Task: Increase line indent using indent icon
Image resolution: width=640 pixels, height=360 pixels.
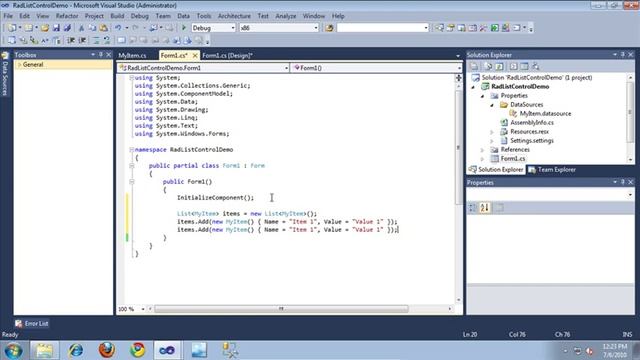Action: pos(82,40)
